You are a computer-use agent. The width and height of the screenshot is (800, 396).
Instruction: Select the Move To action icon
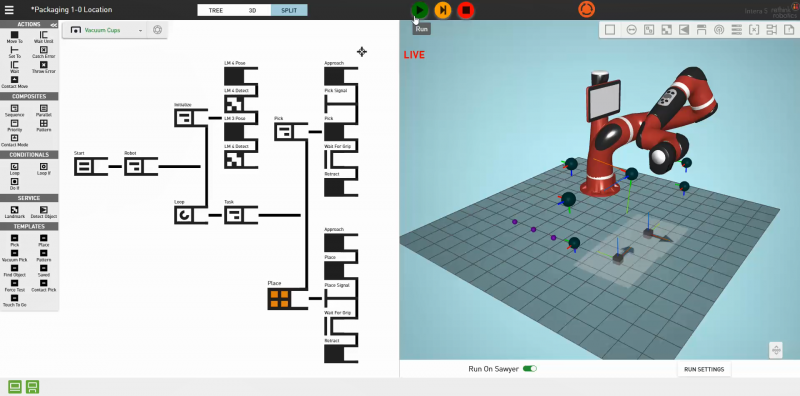pyautogui.click(x=14, y=35)
